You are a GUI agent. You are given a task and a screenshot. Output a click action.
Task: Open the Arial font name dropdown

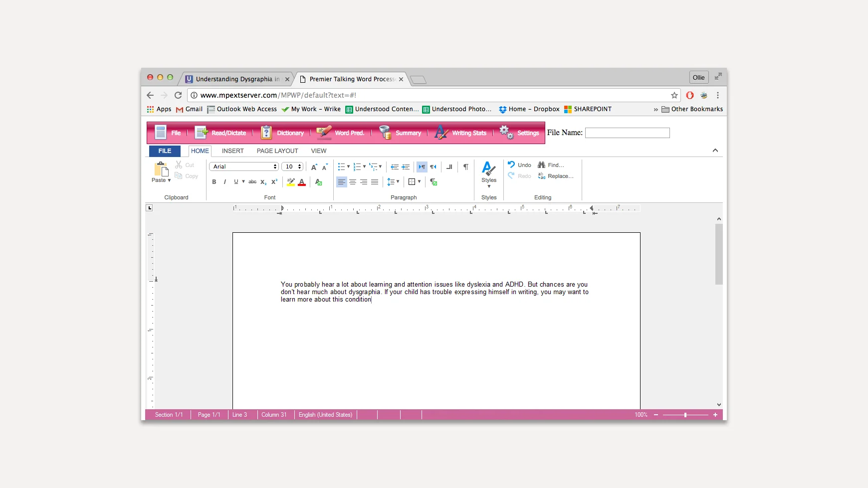pos(243,166)
